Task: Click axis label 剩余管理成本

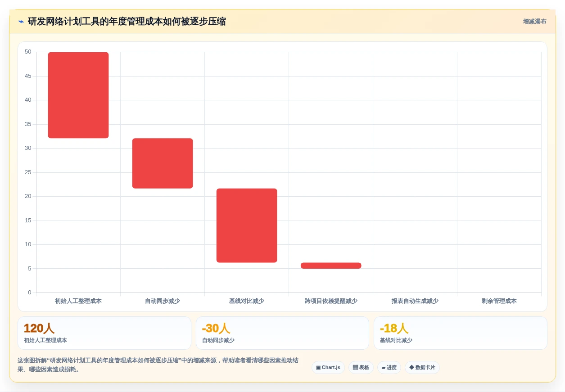Action: (499, 301)
